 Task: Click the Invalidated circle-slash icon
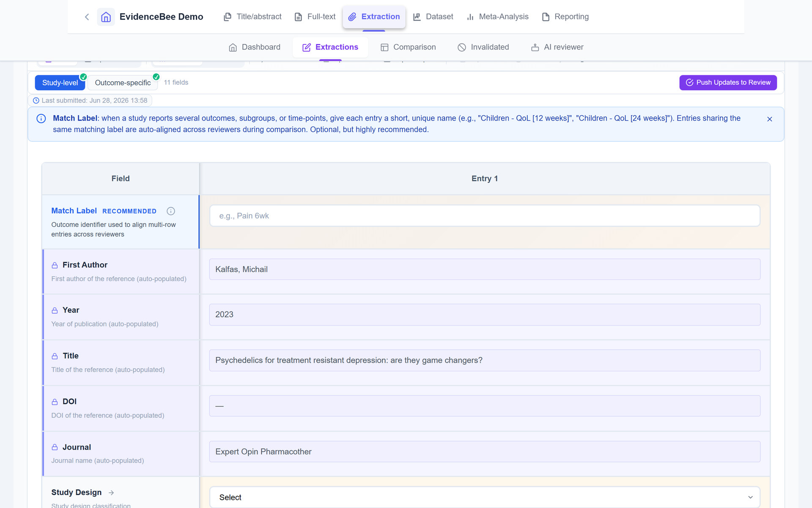[x=462, y=47]
